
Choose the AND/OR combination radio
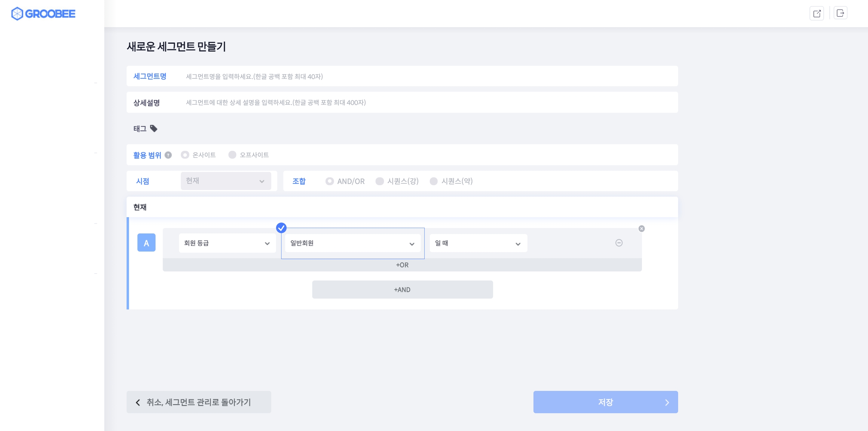[x=330, y=181]
